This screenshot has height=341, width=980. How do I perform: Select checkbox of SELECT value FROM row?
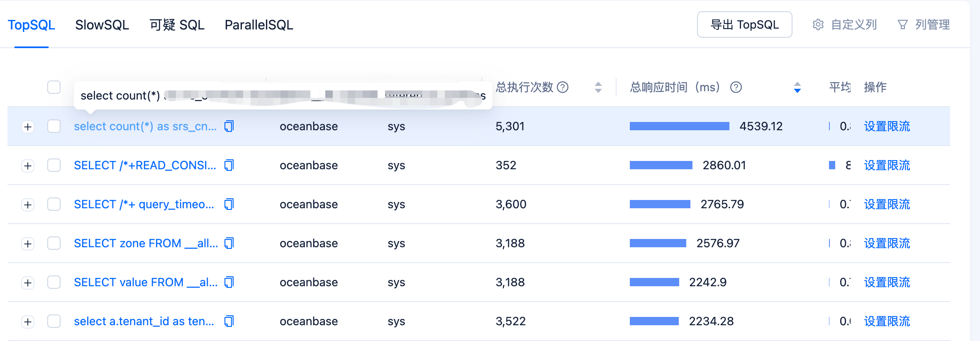coord(54,282)
